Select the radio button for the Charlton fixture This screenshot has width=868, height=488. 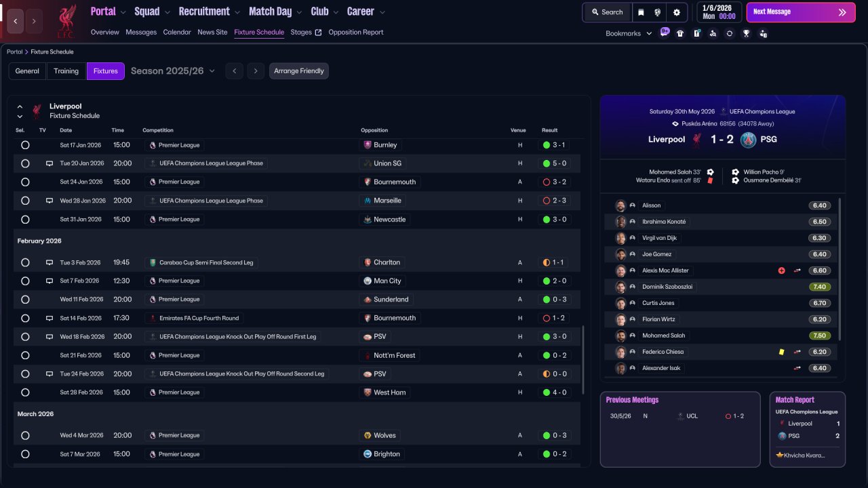tap(25, 262)
